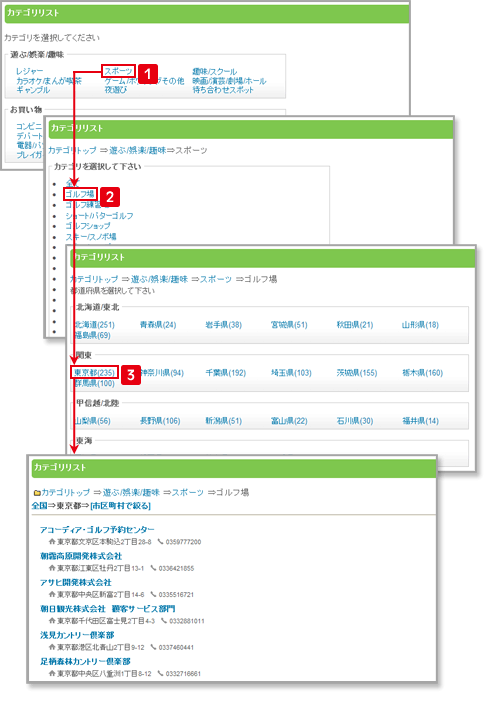Viewport: 500px width, 703px height.
Task: Select 茨城県(155) prefecture
Action: tap(357, 373)
